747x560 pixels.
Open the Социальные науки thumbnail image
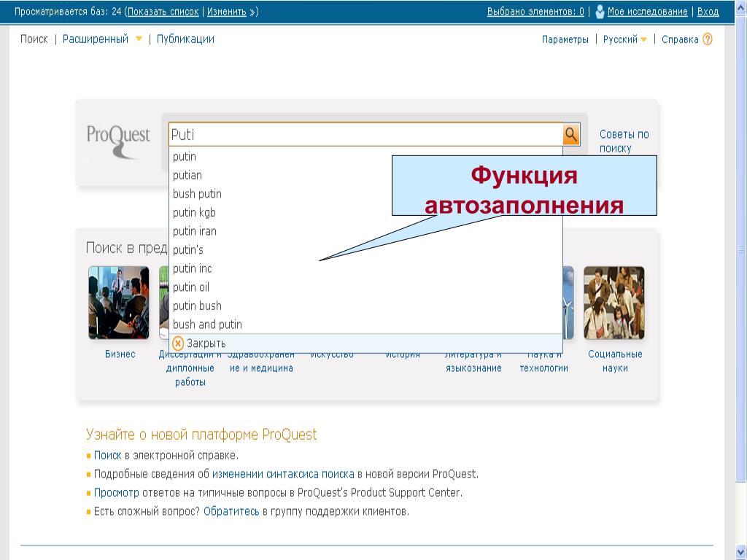614,303
